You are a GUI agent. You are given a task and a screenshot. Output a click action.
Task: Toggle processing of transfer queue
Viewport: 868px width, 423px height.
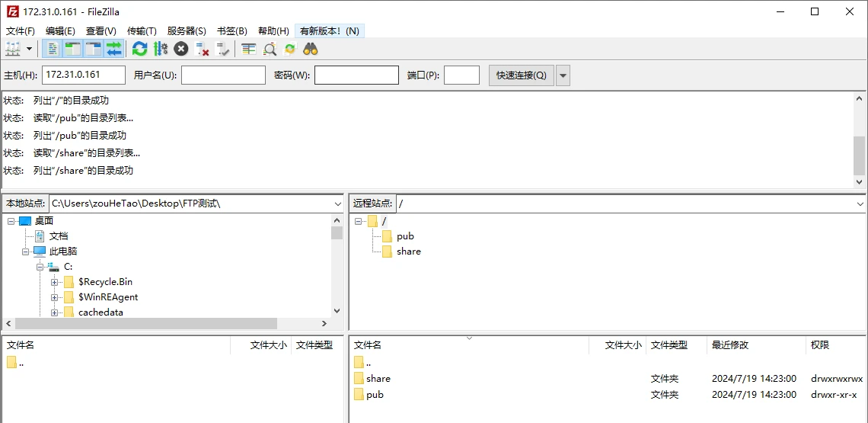tap(161, 50)
